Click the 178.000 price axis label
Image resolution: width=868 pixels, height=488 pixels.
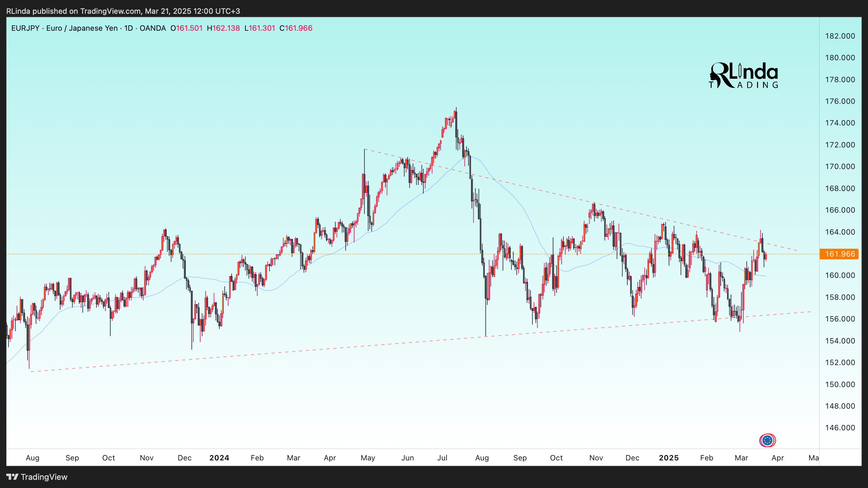(840, 80)
